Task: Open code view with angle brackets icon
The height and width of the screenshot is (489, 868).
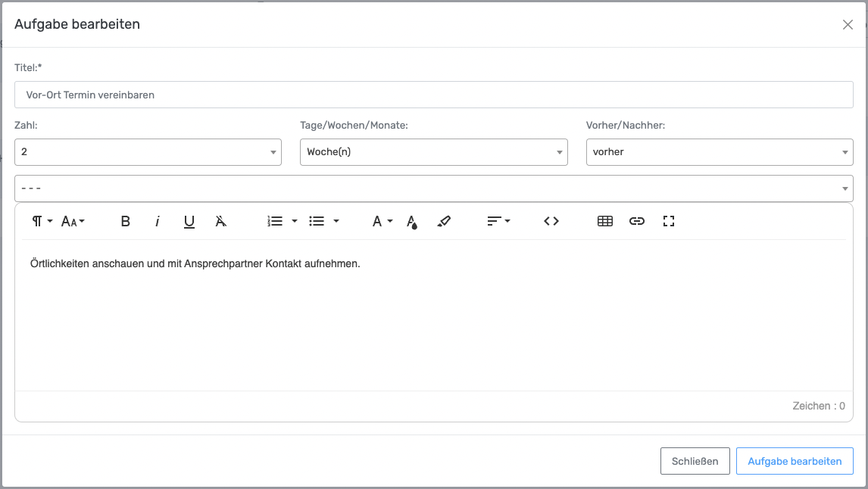Action: (x=551, y=221)
